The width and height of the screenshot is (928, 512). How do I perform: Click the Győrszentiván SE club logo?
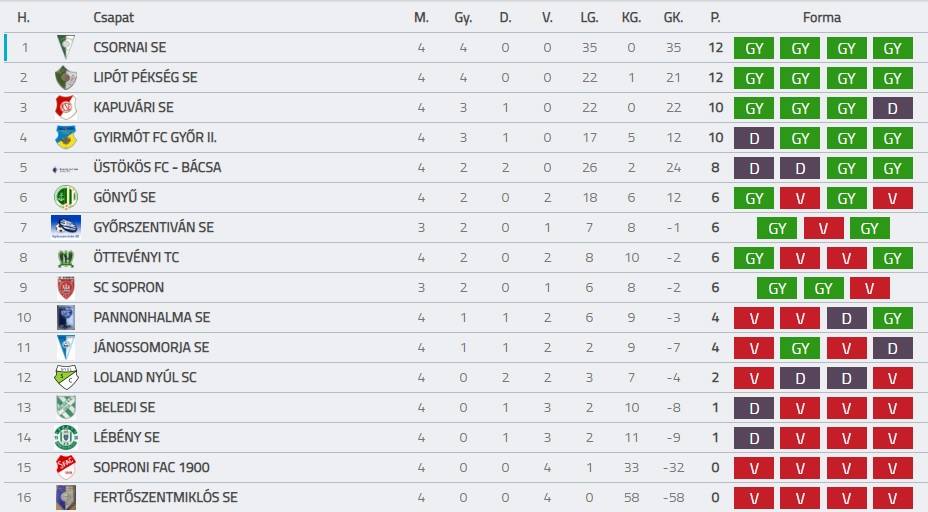66,227
